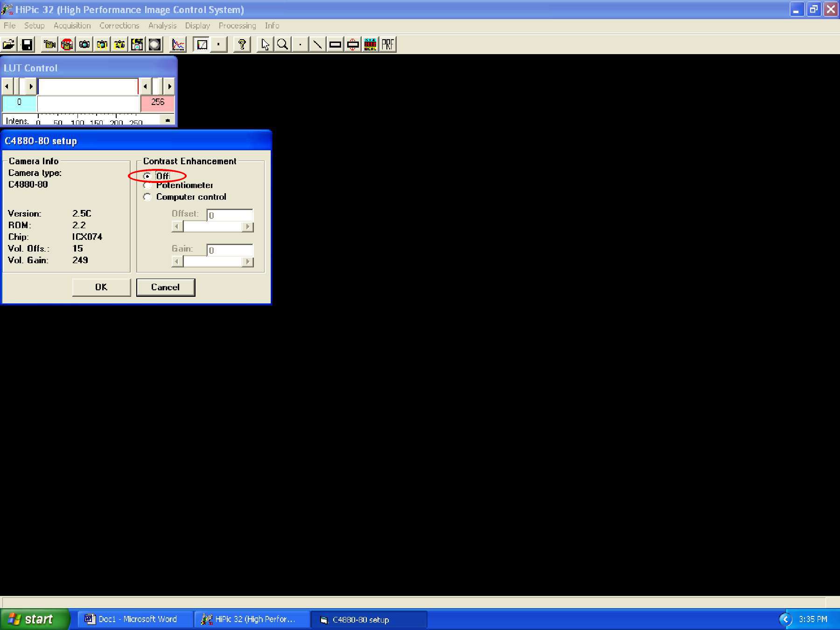Expand LUT Control panel with small arrow
This screenshot has width=840, height=630.
168,120
